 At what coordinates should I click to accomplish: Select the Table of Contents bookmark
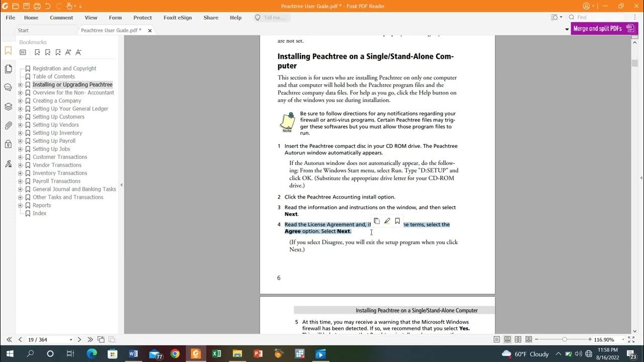[54, 76]
